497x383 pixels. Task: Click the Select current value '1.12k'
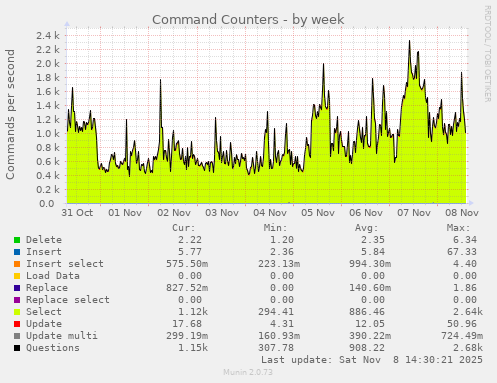(x=193, y=312)
